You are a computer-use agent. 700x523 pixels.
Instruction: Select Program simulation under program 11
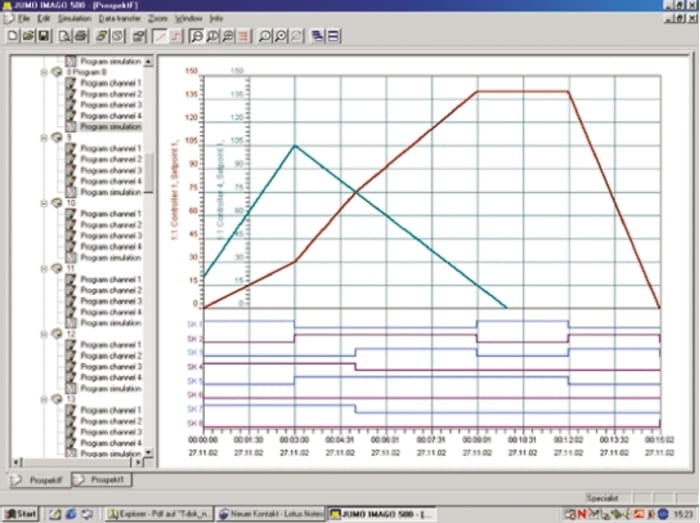[111, 323]
